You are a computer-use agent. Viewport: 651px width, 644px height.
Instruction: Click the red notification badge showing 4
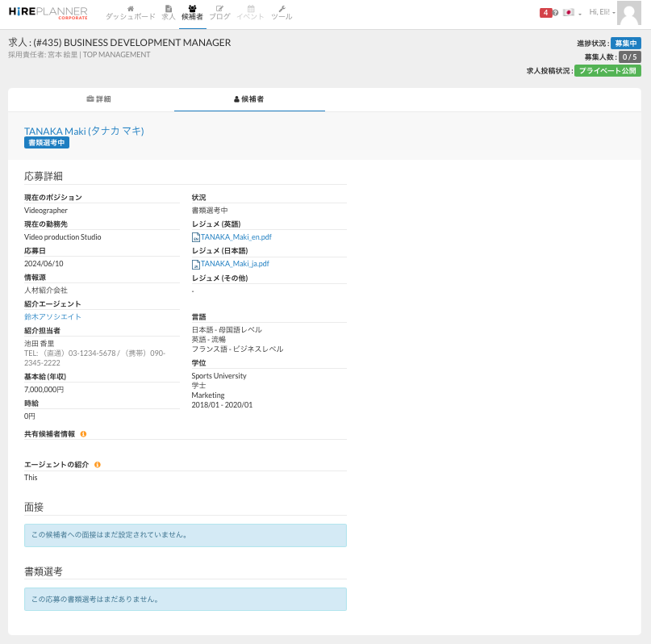545,13
